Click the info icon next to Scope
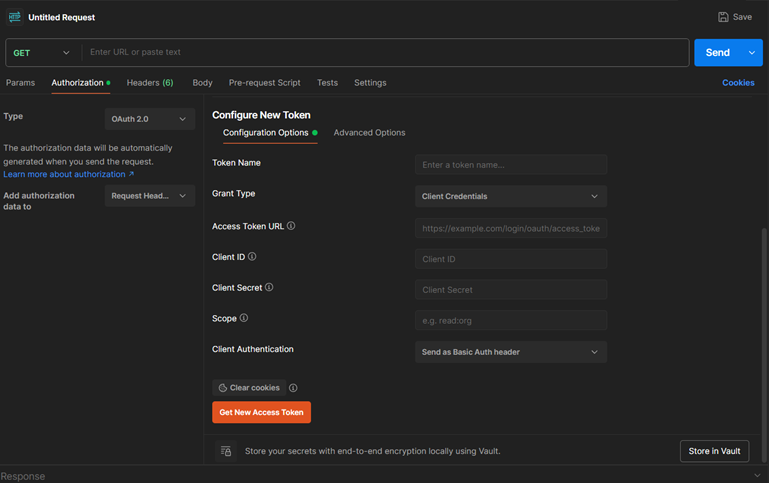 tap(244, 318)
